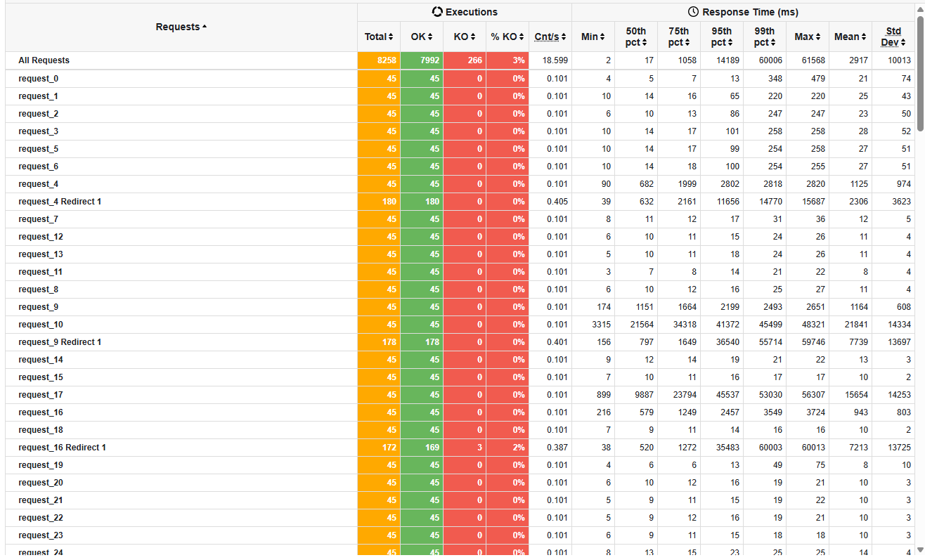Select the request_3 row label

[38, 131]
